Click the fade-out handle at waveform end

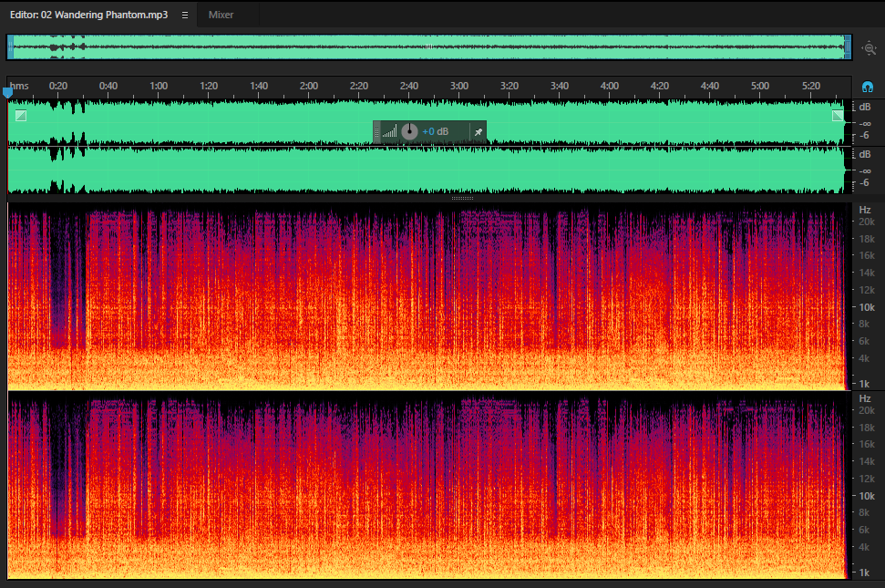pos(838,116)
